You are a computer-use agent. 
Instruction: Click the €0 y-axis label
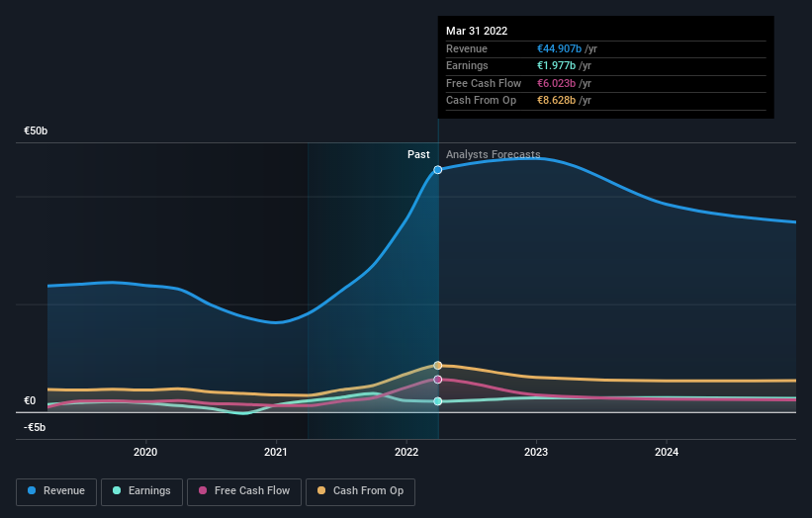coord(30,400)
